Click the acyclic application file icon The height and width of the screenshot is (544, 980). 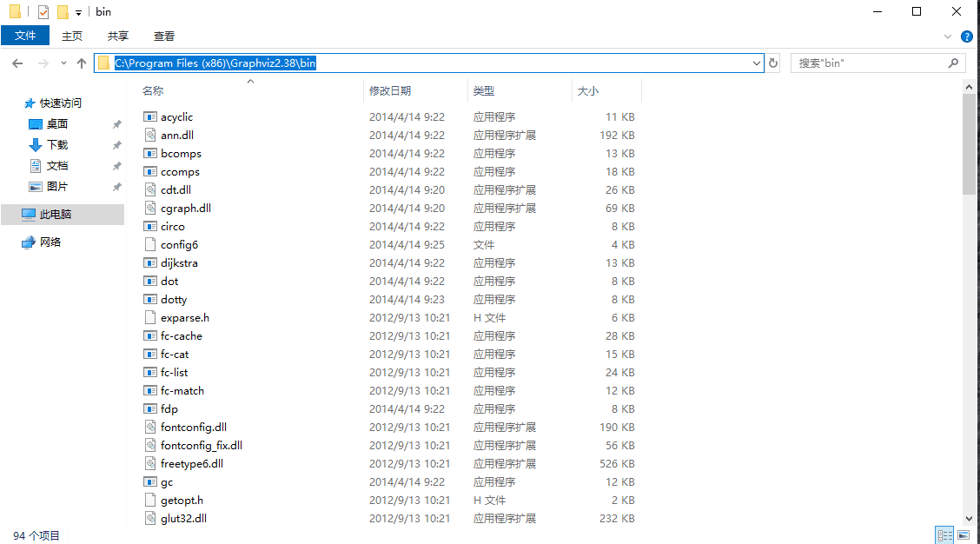coord(150,117)
